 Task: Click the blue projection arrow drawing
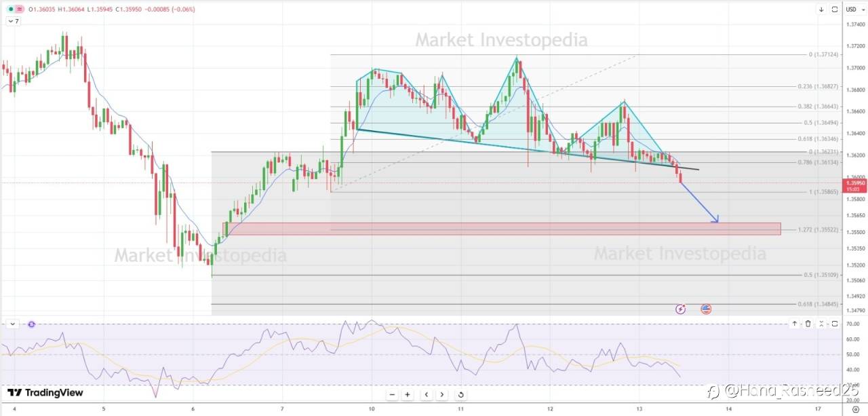pos(699,202)
